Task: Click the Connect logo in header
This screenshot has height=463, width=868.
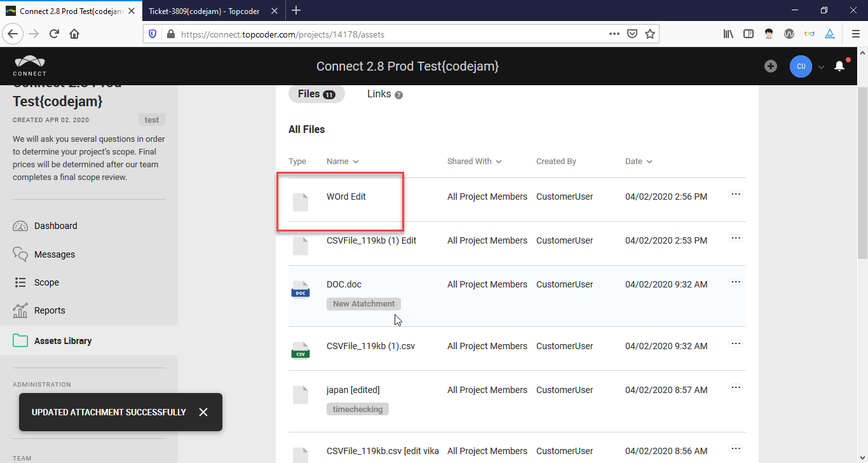Action: pyautogui.click(x=30, y=66)
